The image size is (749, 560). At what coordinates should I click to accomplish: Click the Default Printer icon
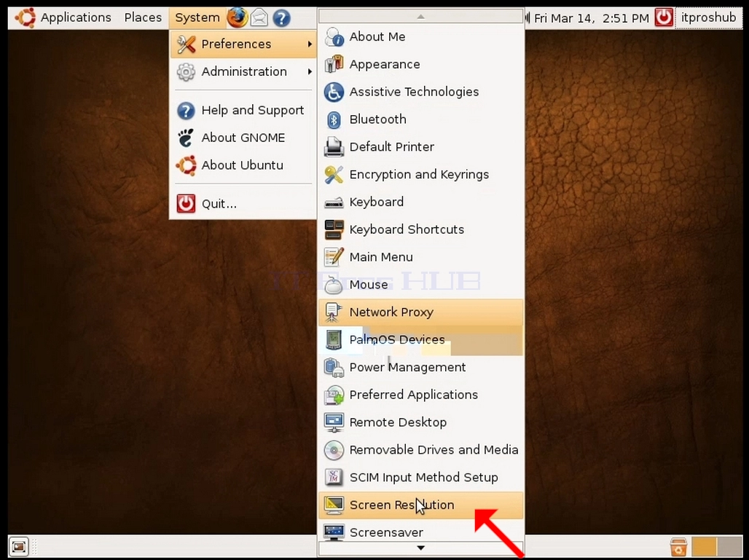point(334,146)
